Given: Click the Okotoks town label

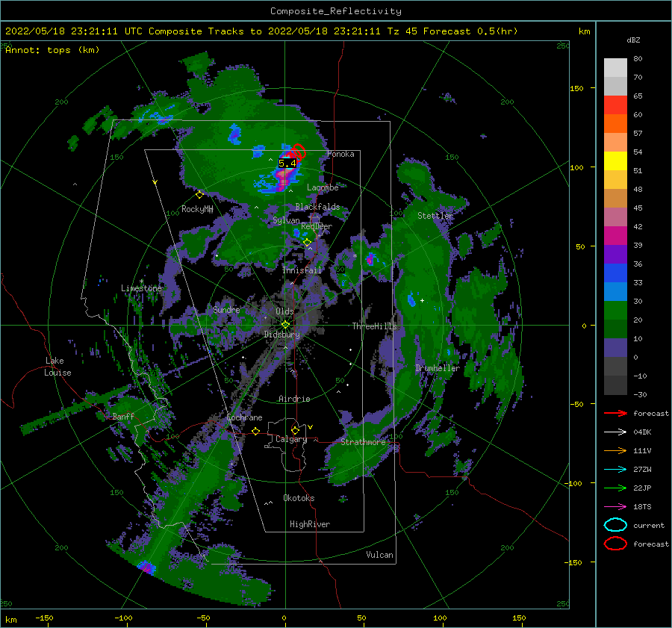Looking at the screenshot, I should pos(299,498).
